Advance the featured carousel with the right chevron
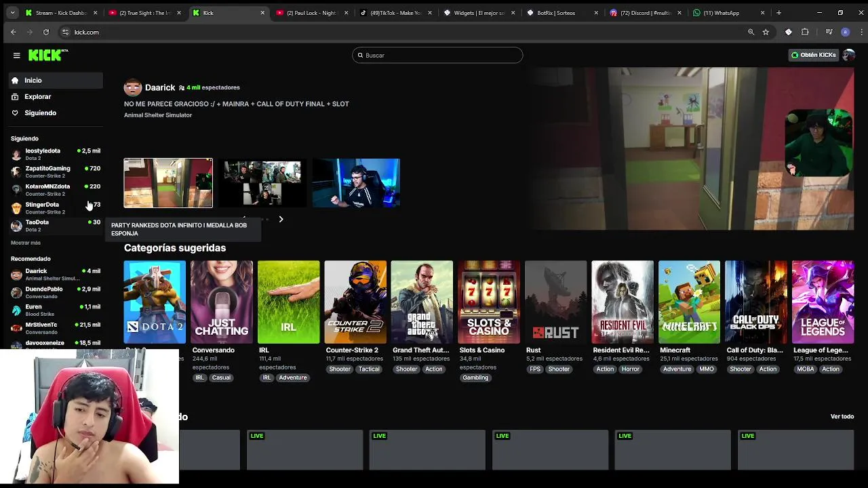868x488 pixels. [281, 219]
